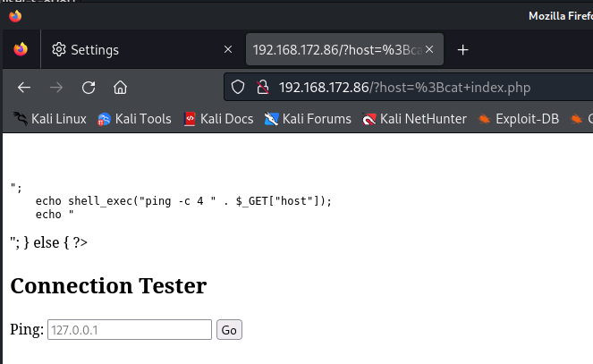Image resolution: width=593 pixels, height=364 pixels.
Task: Click the Connection Tester heading
Action: (x=108, y=286)
